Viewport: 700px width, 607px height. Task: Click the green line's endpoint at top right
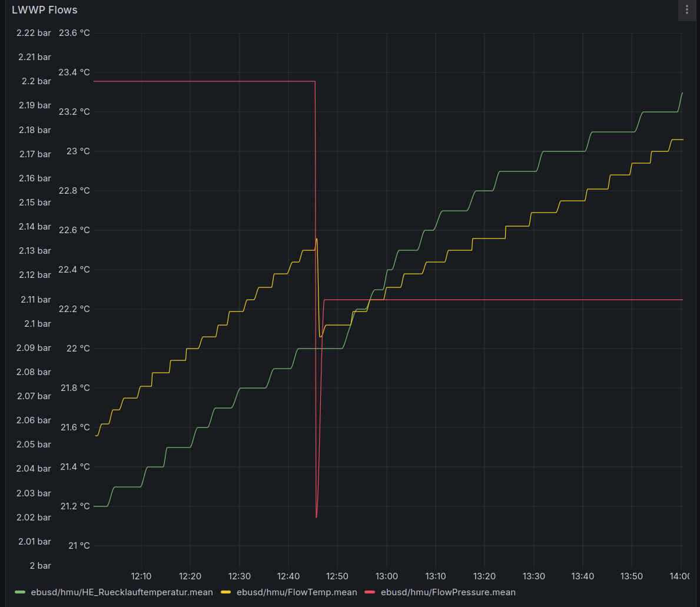[x=682, y=92]
